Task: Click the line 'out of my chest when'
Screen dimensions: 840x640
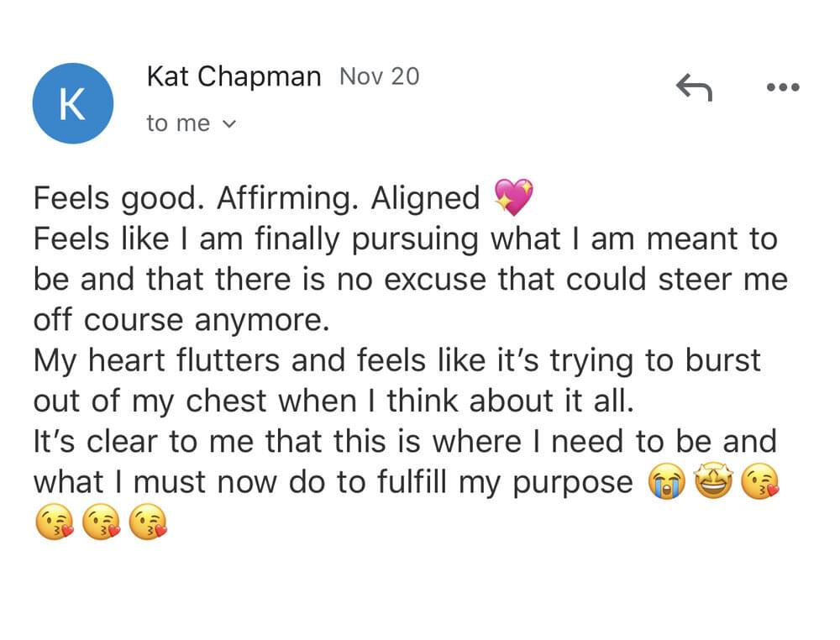Action: click(x=333, y=401)
